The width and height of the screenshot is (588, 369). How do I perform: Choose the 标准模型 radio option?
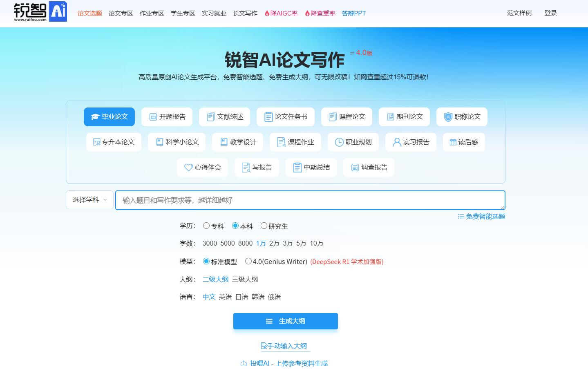pyautogui.click(x=206, y=261)
